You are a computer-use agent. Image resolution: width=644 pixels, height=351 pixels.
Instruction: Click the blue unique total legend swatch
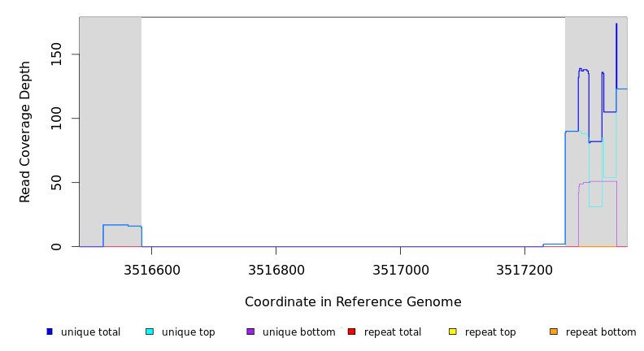[x=50, y=331]
